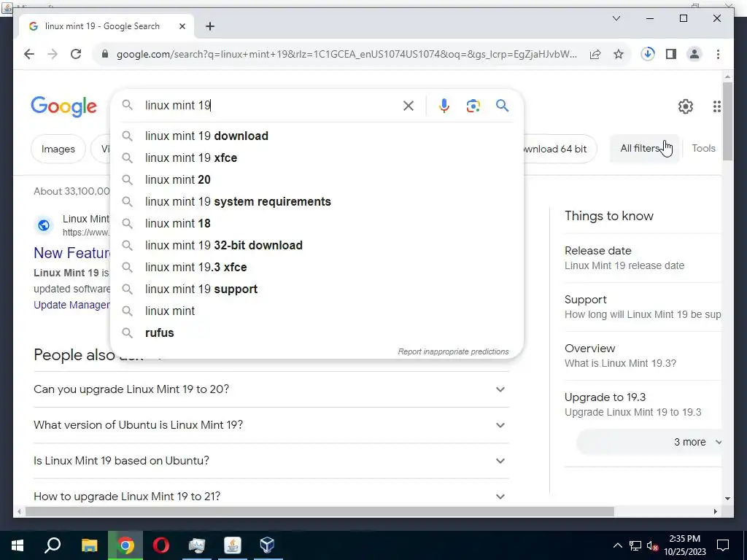Search by image with Google Lens icon
The image size is (747, 560).
[x=473, y=106]
